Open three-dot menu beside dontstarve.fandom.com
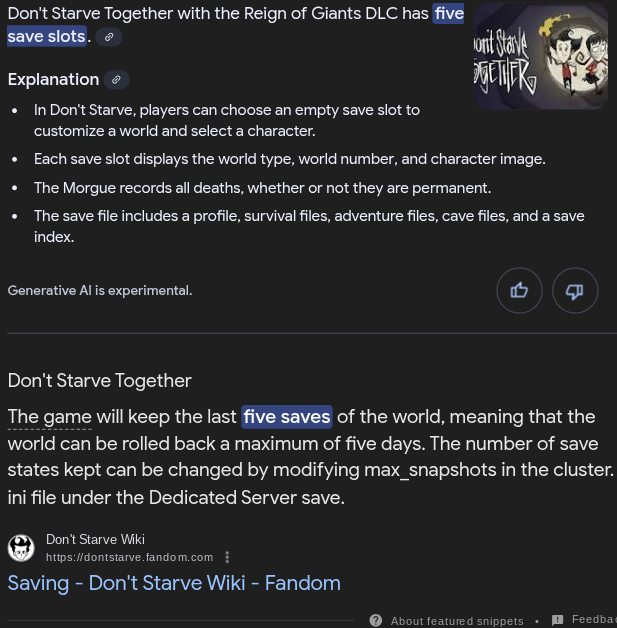617x628 pixels. tap(227, 557)
